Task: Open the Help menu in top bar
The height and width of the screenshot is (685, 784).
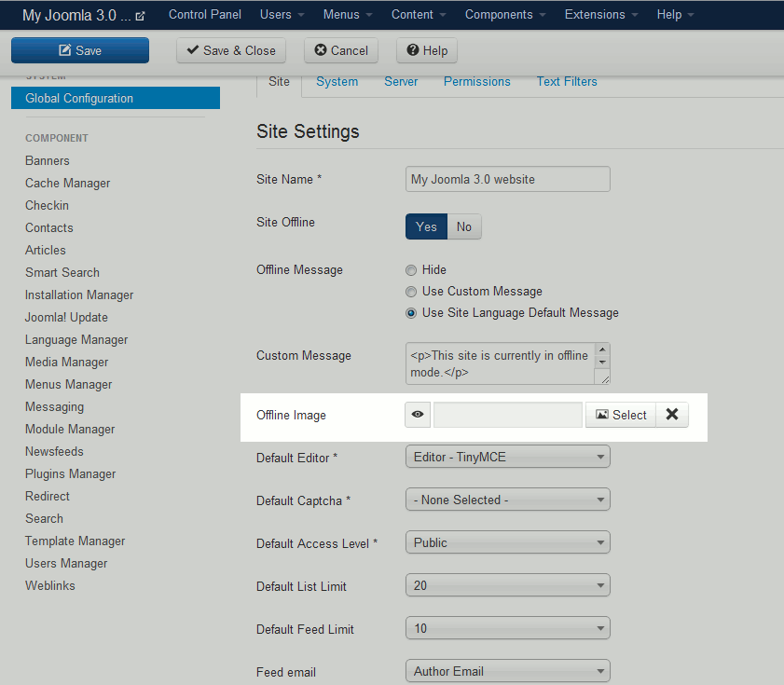Action: click(x=675, y=15)
